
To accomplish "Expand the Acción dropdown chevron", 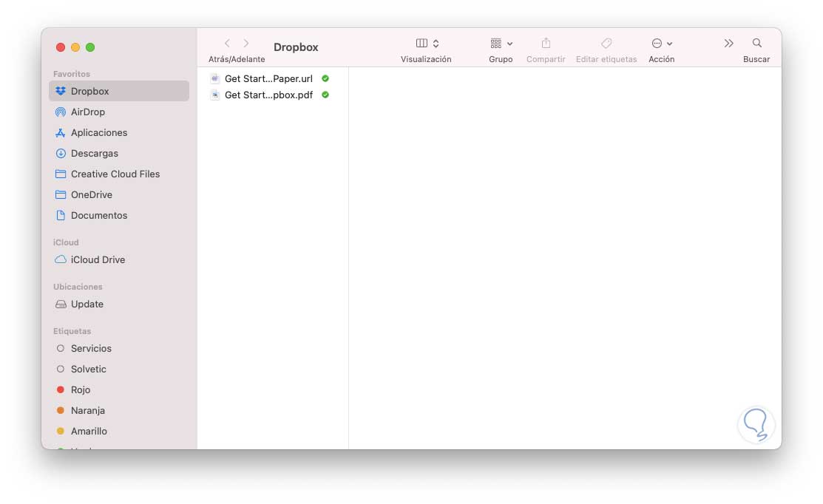I will pyautogui.click(x=669, y=44).
